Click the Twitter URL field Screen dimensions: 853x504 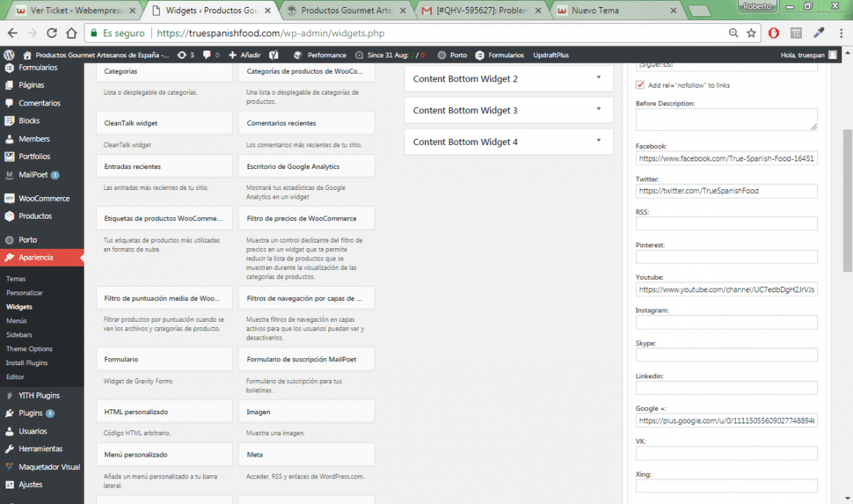pyautogui.click(x=727, y=191)
